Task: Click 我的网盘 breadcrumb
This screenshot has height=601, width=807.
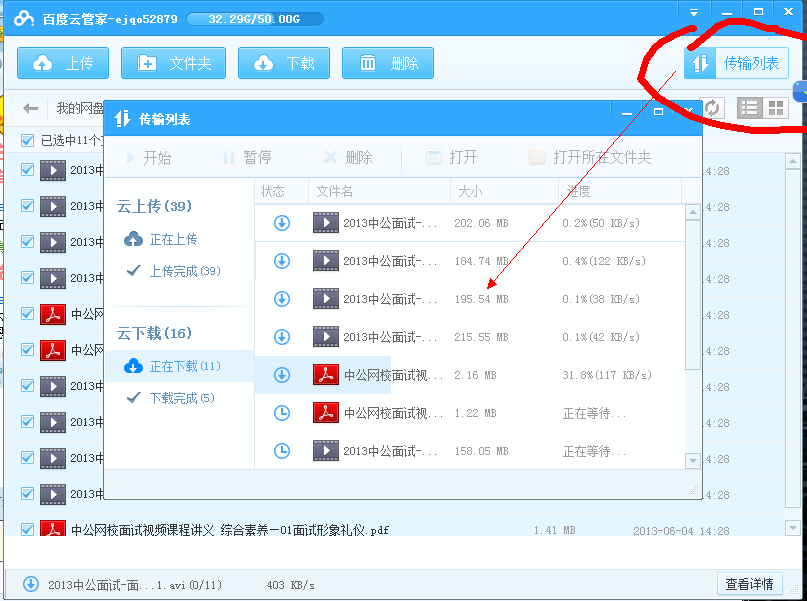Action: point(80,108)
